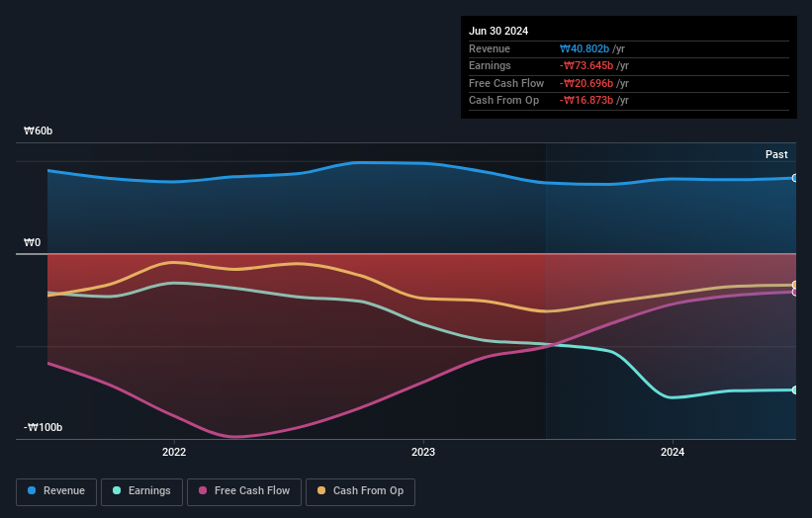Click the Past label on chart

[776, 155]
